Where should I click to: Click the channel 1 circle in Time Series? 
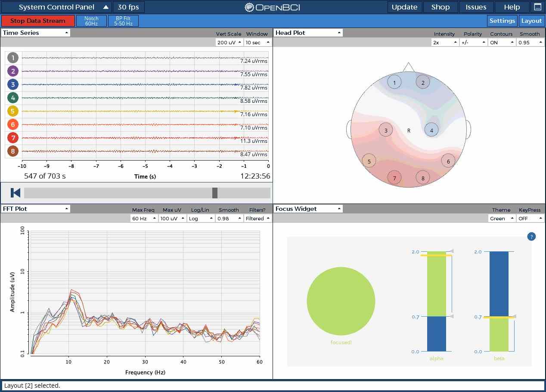(x=12, y=58)
